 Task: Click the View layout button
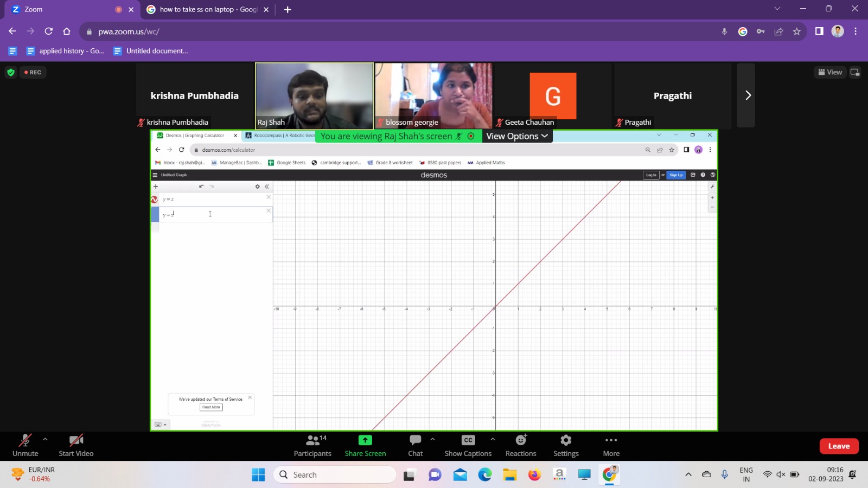click(830, 72)
